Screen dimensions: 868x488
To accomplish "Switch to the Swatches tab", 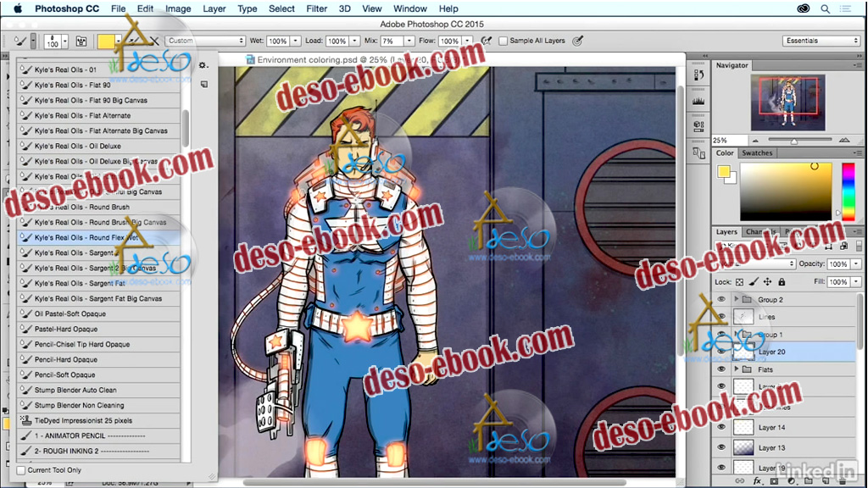I will pyautogui.click(x=757, y=153).
